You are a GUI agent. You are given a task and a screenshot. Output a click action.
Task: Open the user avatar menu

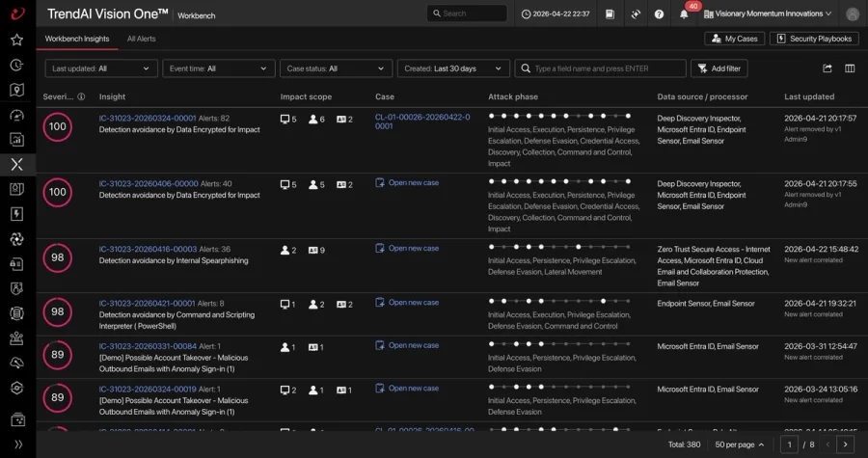coord(853,13)
